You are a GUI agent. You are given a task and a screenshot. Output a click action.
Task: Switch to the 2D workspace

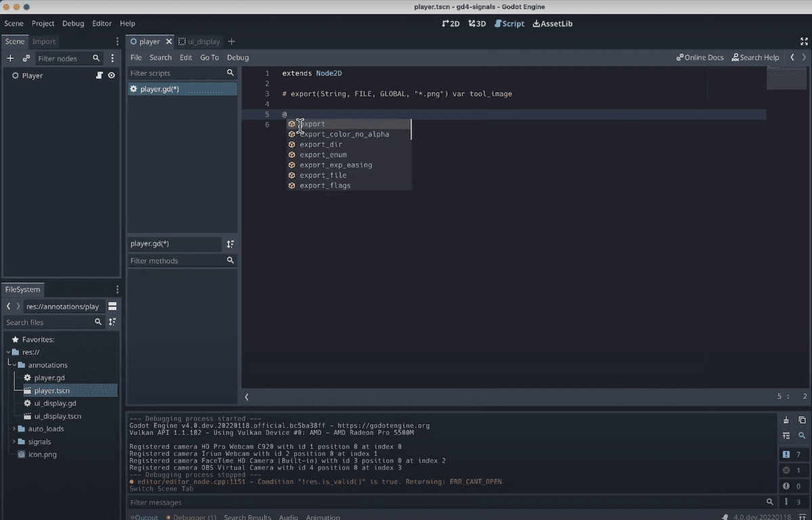pyautogui.click(x=451, y=23)
